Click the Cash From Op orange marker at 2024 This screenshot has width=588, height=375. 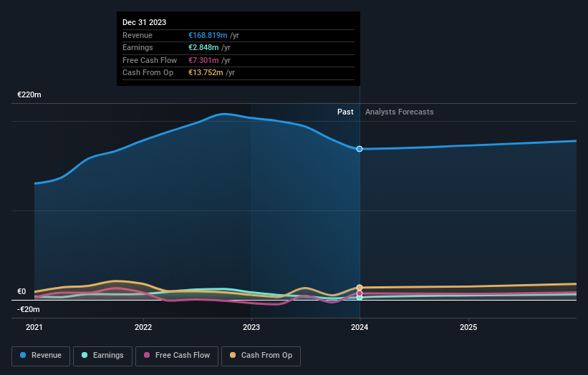[360, 288]
